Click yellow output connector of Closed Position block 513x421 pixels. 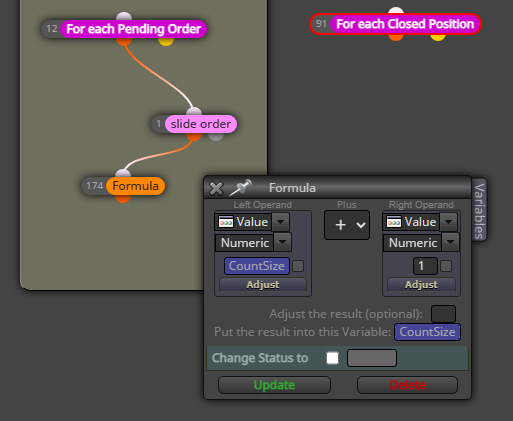[x=438, y=37]
